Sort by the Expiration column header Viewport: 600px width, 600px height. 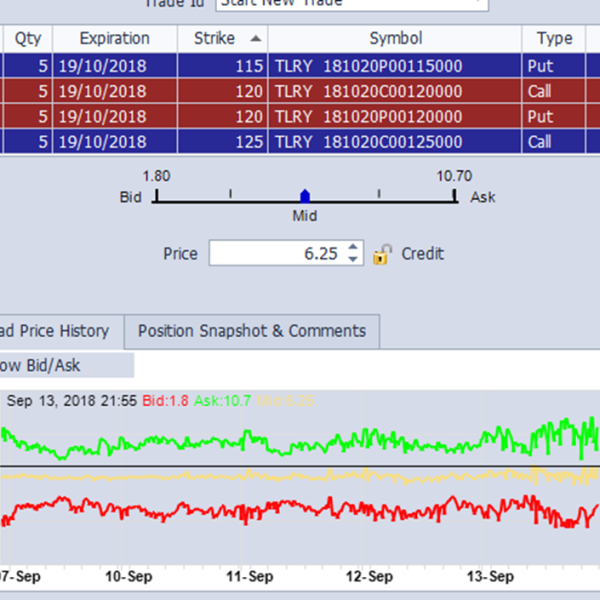coord(114,38)
